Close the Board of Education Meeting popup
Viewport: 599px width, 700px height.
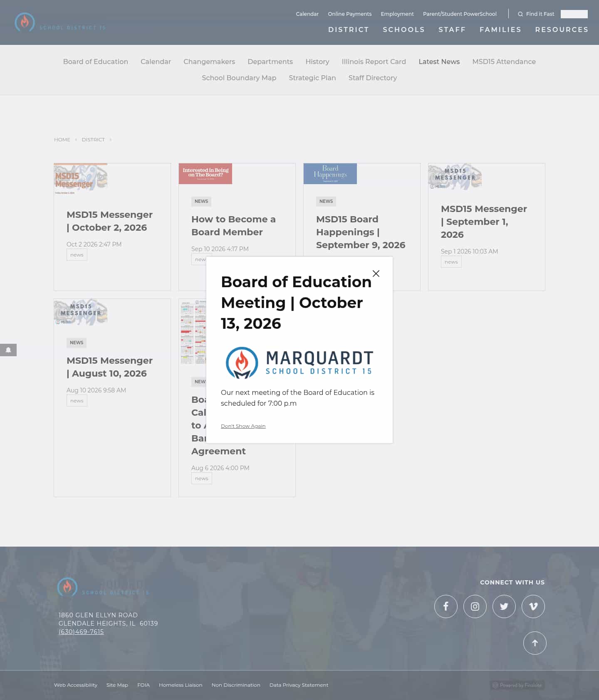(376, 274)
